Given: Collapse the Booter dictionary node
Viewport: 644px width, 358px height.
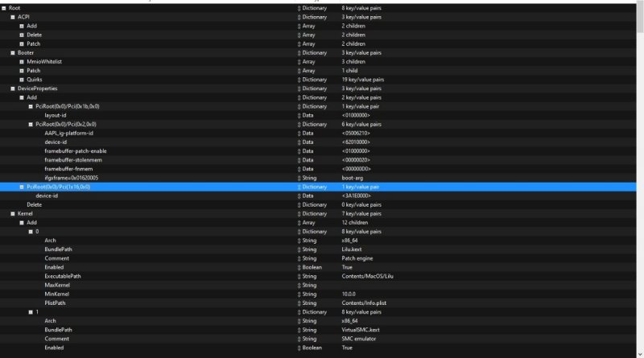Looking at the screenshot, I should [13, 52].
